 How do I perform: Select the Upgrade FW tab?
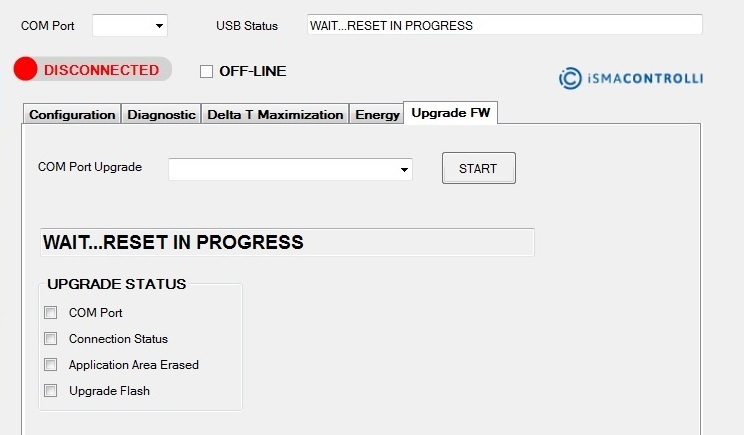pos(450,113)
